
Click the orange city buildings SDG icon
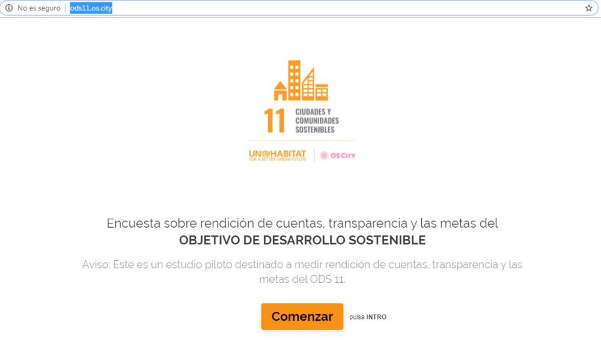click(301, 80)
